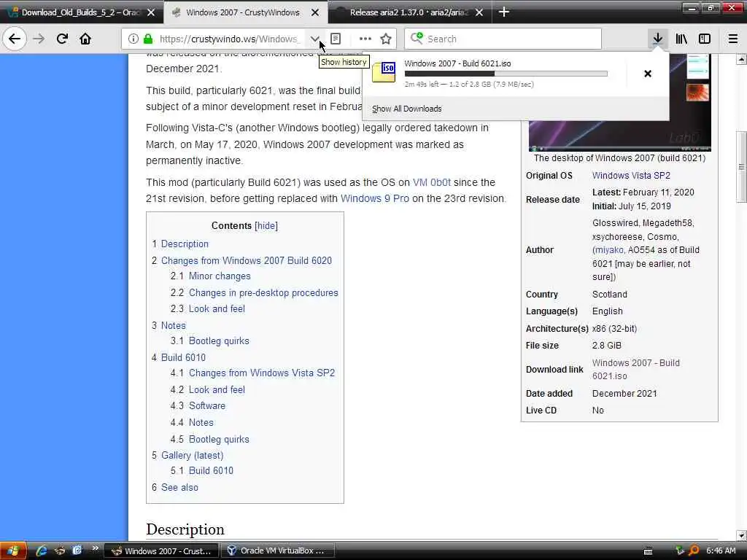This screenshot has width=747, height=560.
Task: Cancel the Windows 2007 ISO download
Action: (x=648, y=74)
